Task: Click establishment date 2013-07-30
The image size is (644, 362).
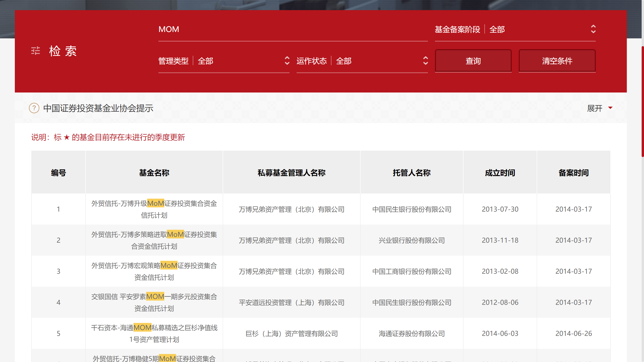Action: tap(500, 209)
